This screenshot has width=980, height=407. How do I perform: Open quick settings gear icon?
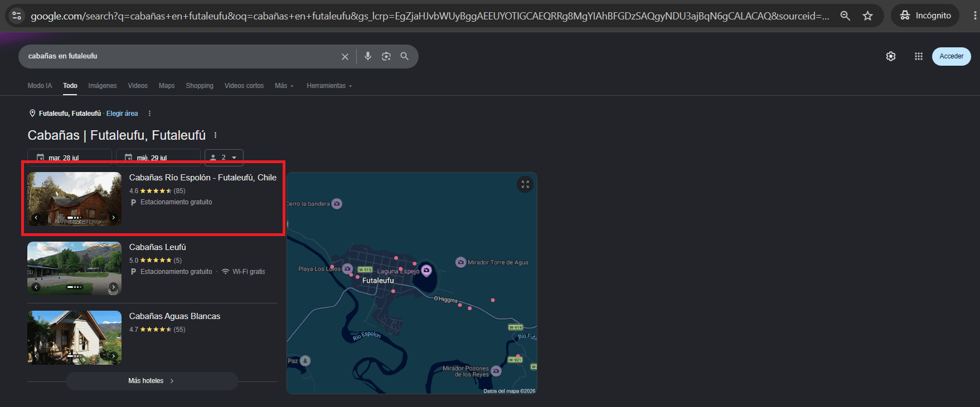click(x=891, y=56)
